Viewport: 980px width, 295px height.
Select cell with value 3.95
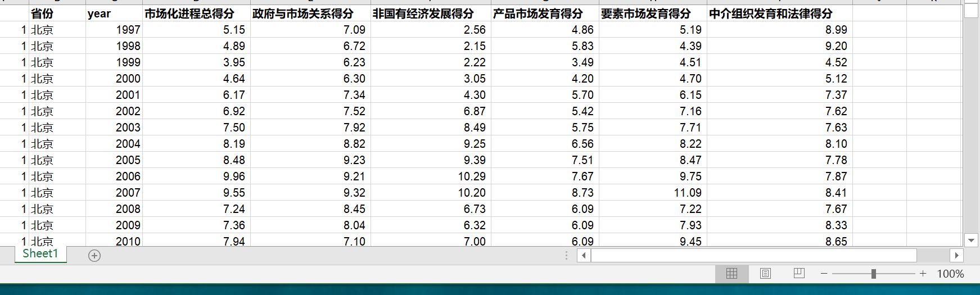[196, 62]
